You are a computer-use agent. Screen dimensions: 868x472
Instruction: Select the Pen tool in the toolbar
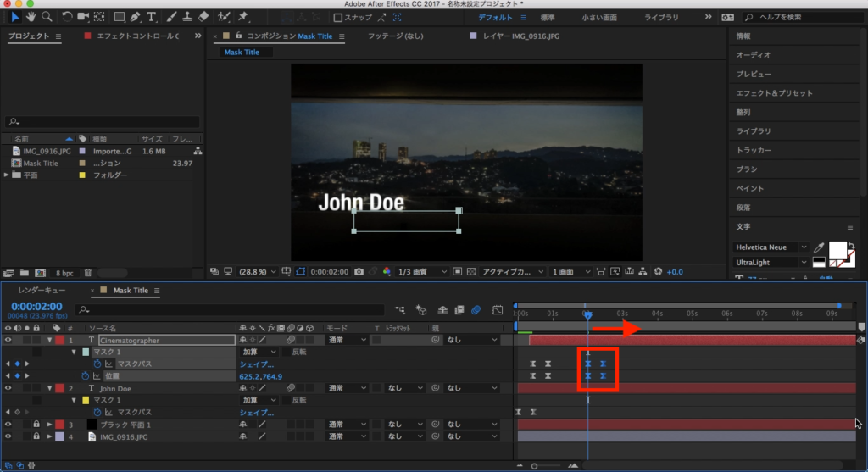click(x=136, y=17)
